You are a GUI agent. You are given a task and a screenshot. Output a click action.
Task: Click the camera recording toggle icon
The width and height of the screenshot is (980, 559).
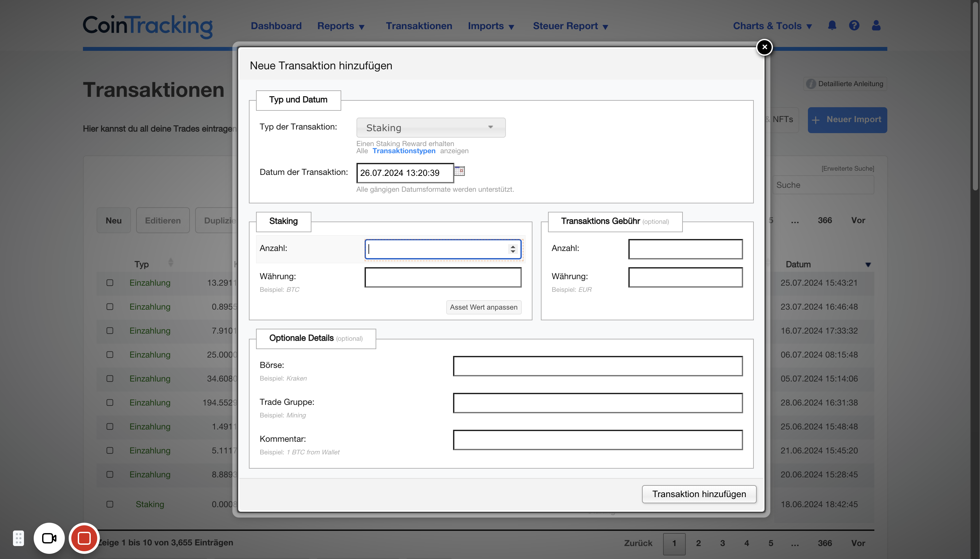[x=49, y=538]
